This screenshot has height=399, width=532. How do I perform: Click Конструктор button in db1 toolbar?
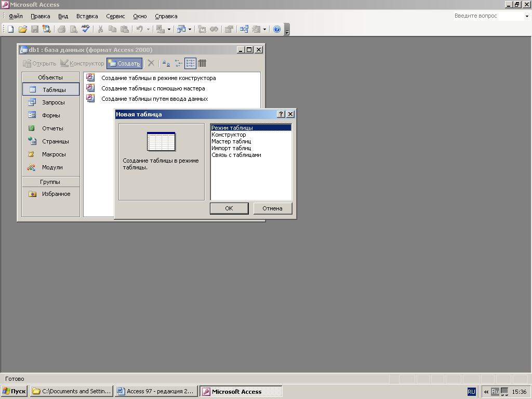[x=82, y=63]
